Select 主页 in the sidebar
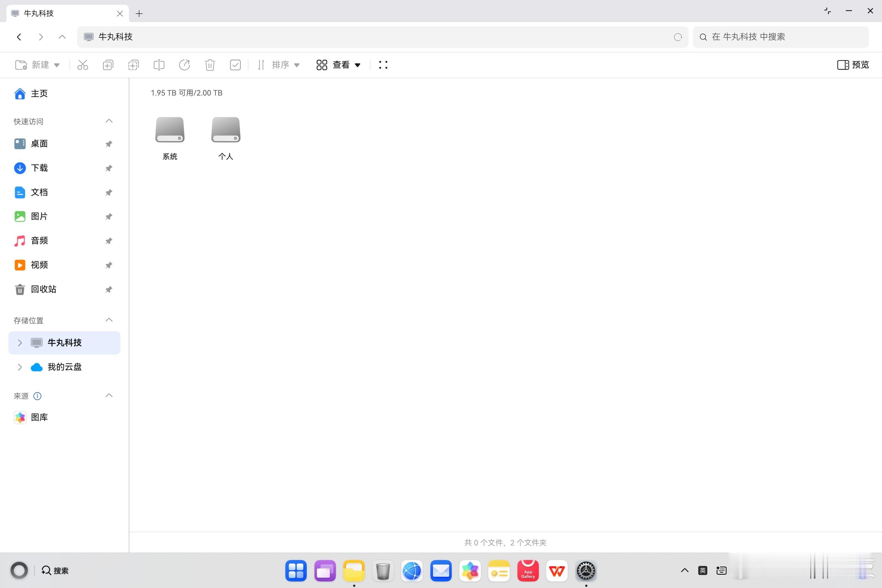882x588 pixels. click(x=64, y=93)
